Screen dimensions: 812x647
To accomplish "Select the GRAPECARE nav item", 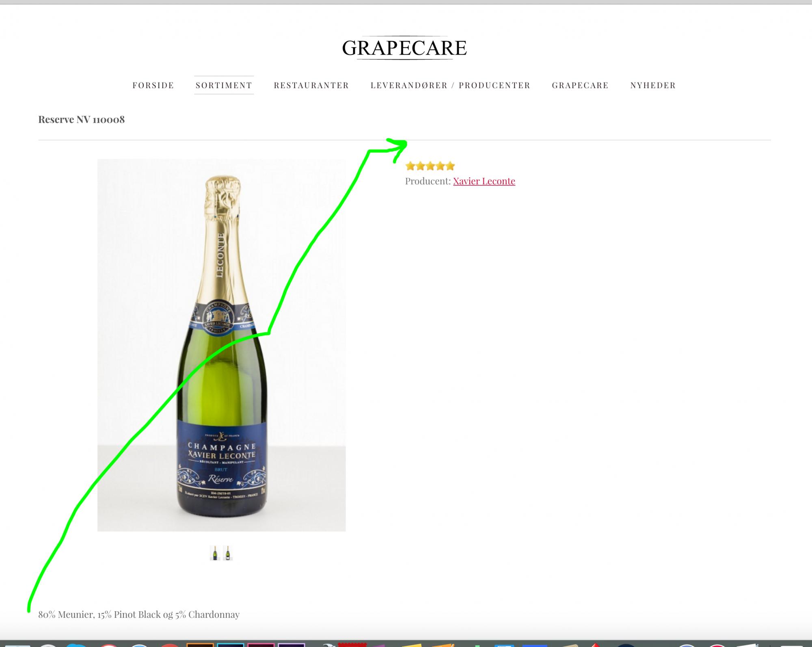I will click(580, 85).
